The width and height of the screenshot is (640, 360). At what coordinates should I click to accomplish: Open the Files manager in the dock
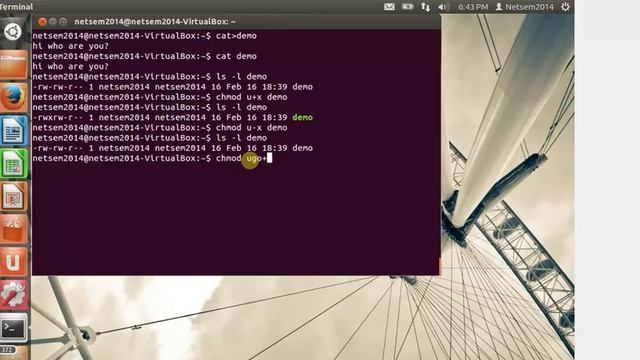pyautogui.click(x=13, y=64)
